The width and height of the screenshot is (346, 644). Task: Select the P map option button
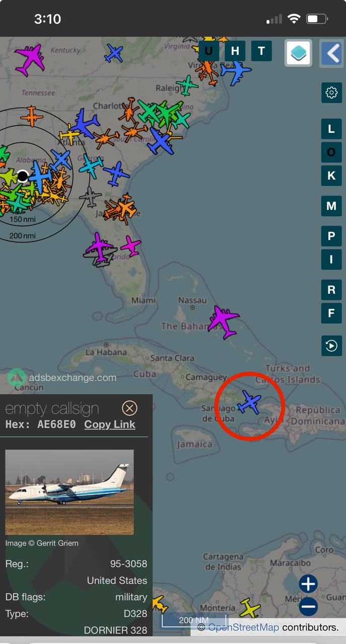[331, 236]
